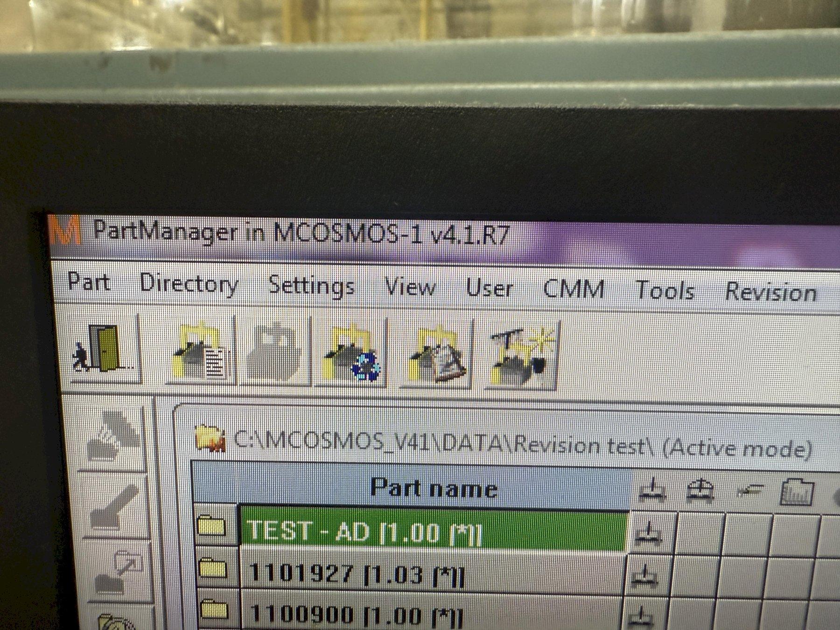Click the CMM recycle repeat mode icon
840x630 pixels.
click(351, 353)
